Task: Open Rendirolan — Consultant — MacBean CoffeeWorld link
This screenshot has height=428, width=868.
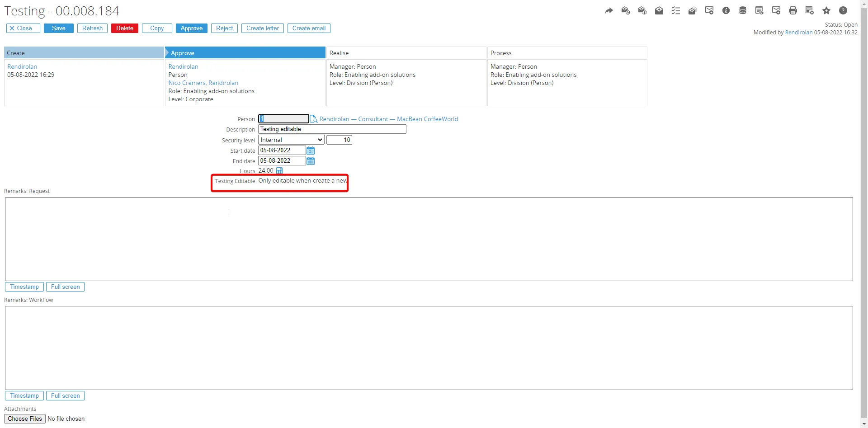Action: (x=388, y=119)
